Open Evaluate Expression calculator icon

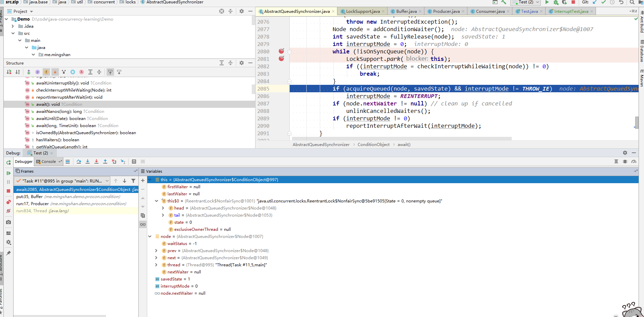pos(134,162)
